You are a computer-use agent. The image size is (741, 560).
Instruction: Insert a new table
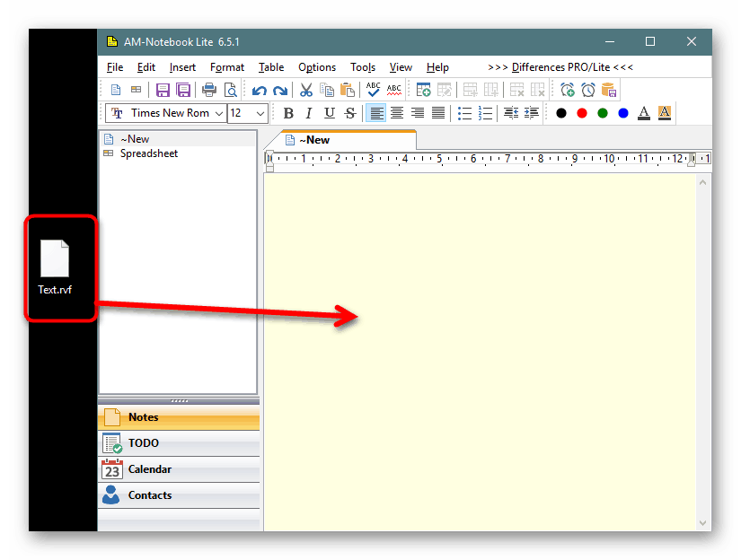423,90
